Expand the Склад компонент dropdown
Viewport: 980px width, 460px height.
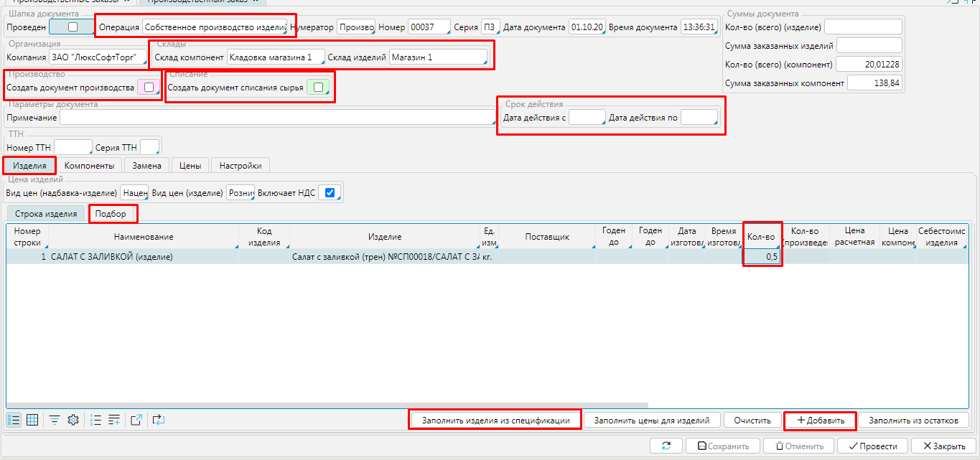pos(274,57)
